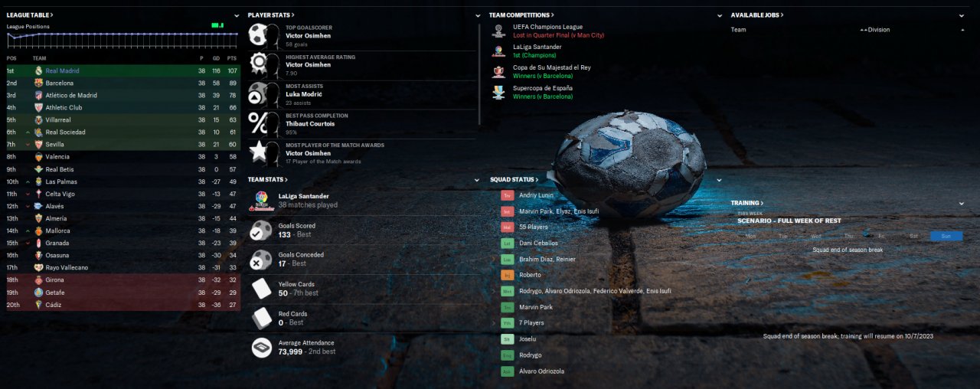The height and width of the screenshot is (389, 980).
Task: Open Barcelona in the league table
Action: click(x=60, y=83)
